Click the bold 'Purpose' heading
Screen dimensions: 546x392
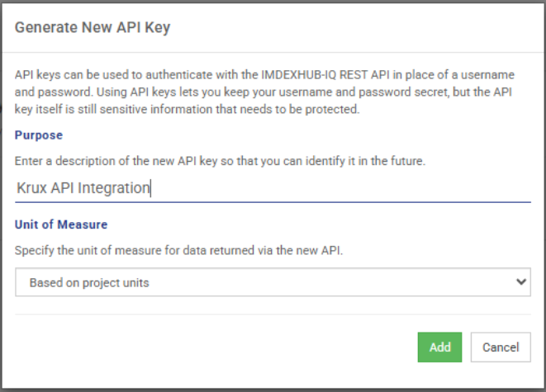click(39, 135)
